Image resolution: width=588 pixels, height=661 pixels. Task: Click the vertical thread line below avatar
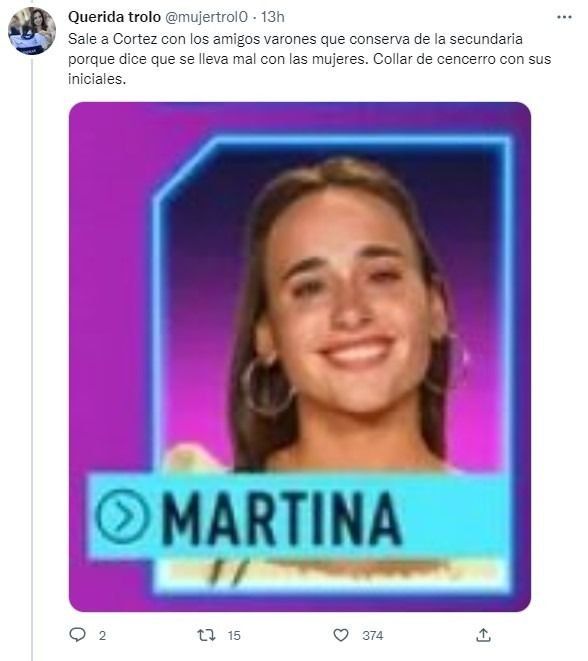coord(32,357)
